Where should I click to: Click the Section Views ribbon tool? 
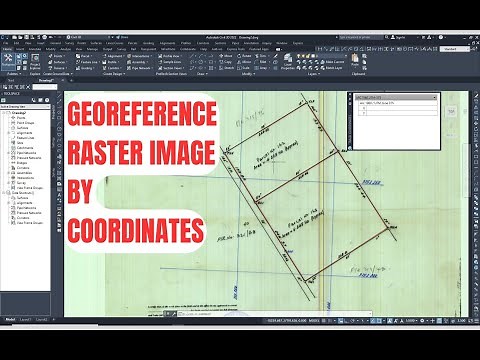[171, 68]
